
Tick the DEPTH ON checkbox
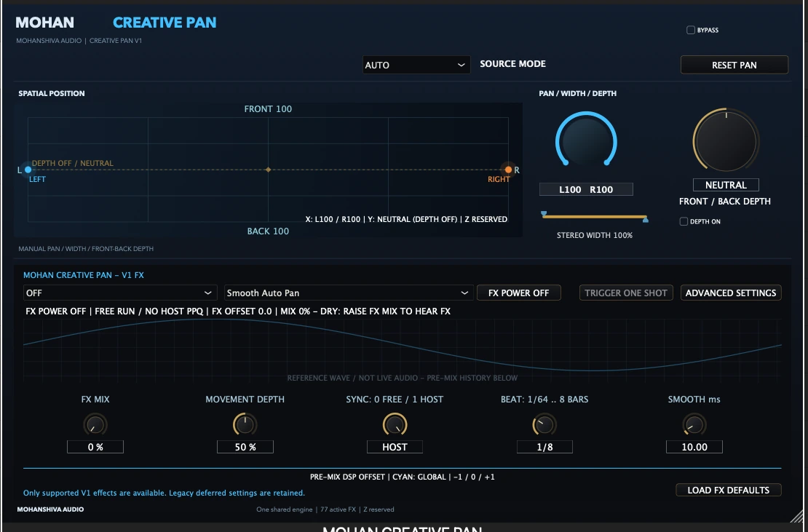coord(684,221)
